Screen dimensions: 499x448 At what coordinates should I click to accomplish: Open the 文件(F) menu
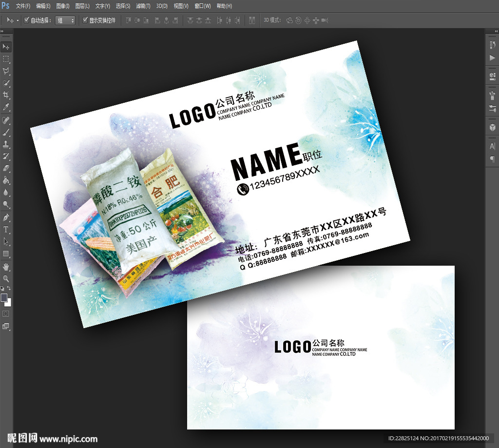(x=23, y=6)
